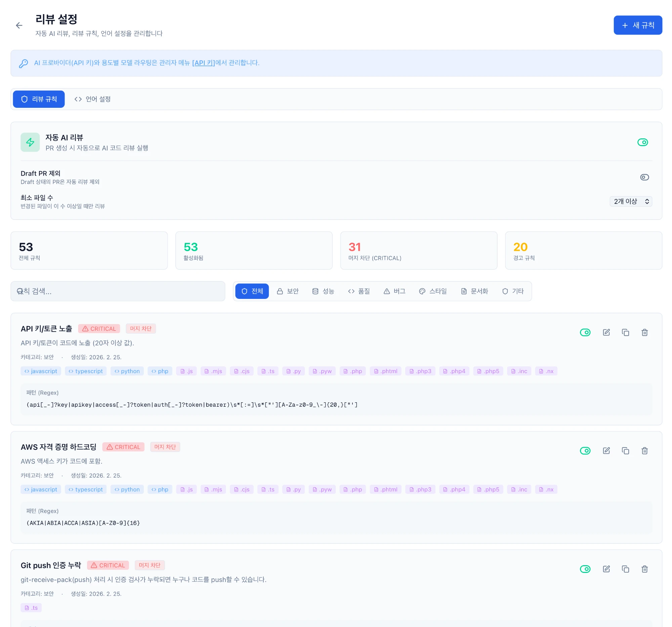Screen dimensions: 672x627
Task: Click the API 키/토큰 노출 rule title
Action: click(46, 329)
